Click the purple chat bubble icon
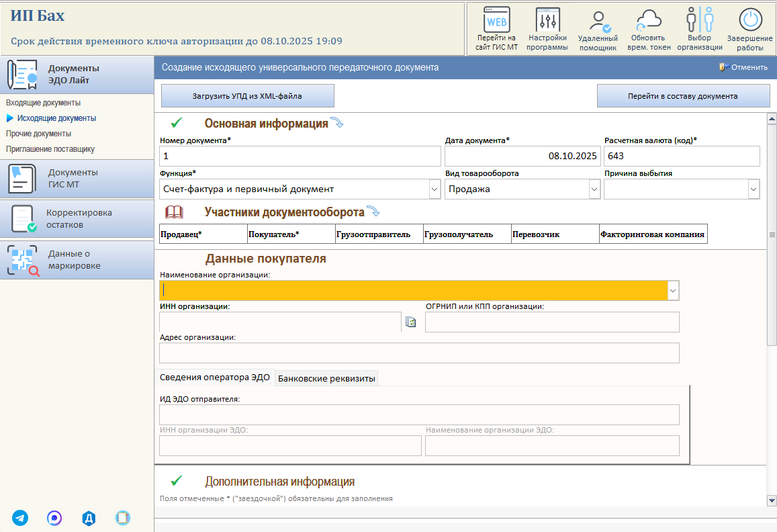 point(54,518)
